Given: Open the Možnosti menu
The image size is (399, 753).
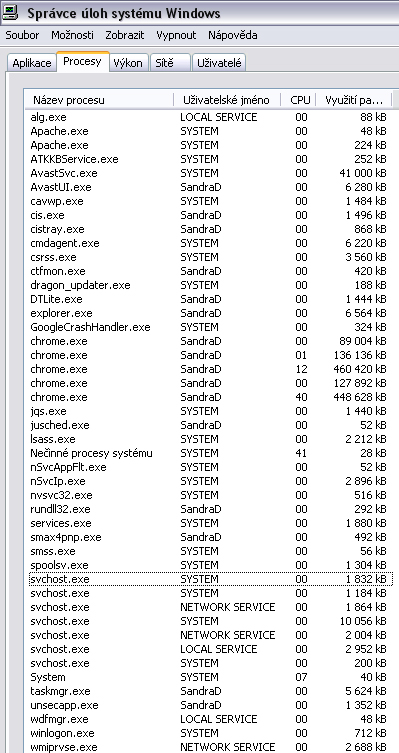Looking at the screenshot, I should click(x=73, y=35).
